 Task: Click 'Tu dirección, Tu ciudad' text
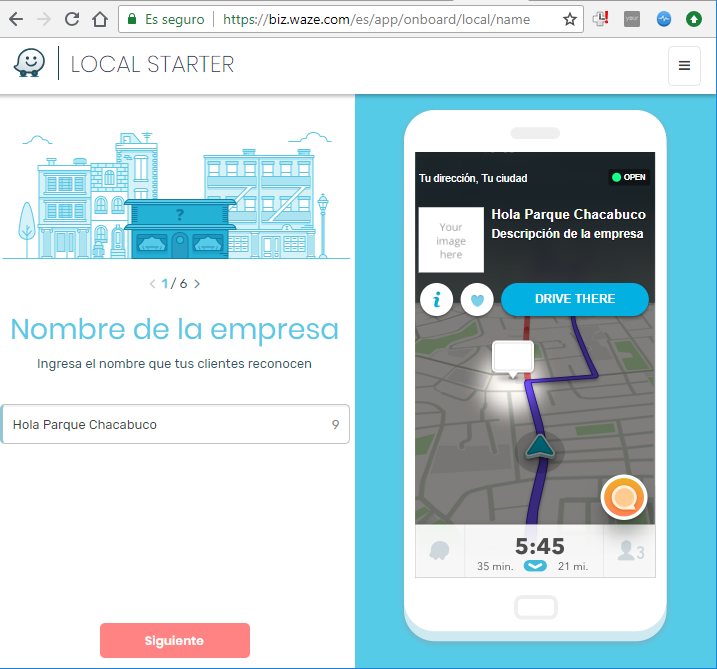click(473, 178)
